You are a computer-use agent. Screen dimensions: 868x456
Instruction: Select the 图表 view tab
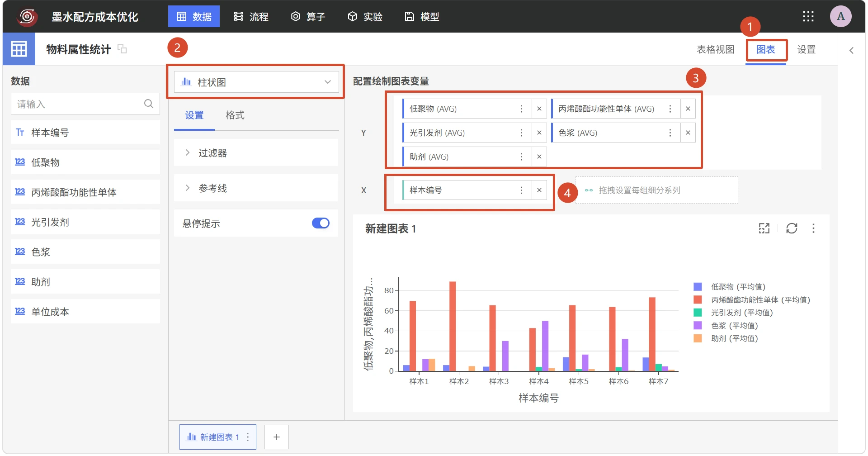[766, 50]
